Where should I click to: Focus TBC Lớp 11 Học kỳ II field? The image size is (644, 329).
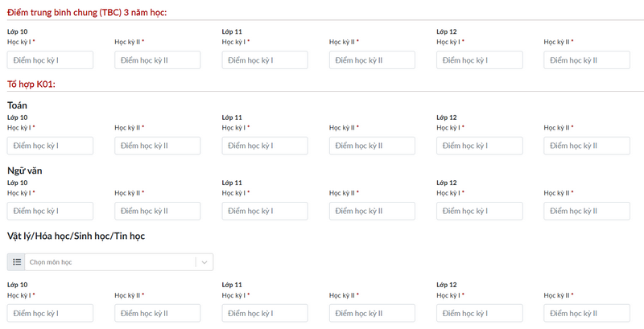click(372, 60)
